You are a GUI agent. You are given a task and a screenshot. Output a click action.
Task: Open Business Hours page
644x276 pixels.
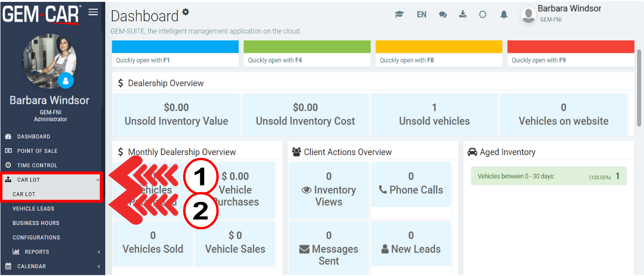[36, 223]
